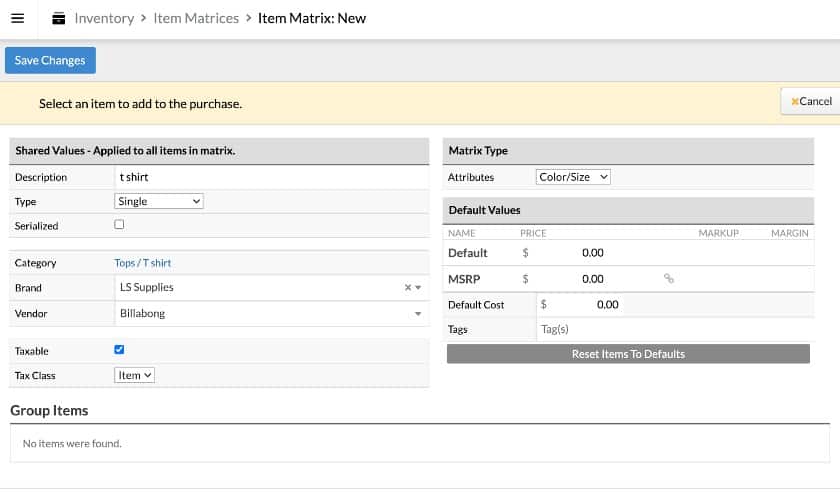Open the Type Single dropdown
The height and width of the screenshot is (499, 840).
click(x=159, y=201)
